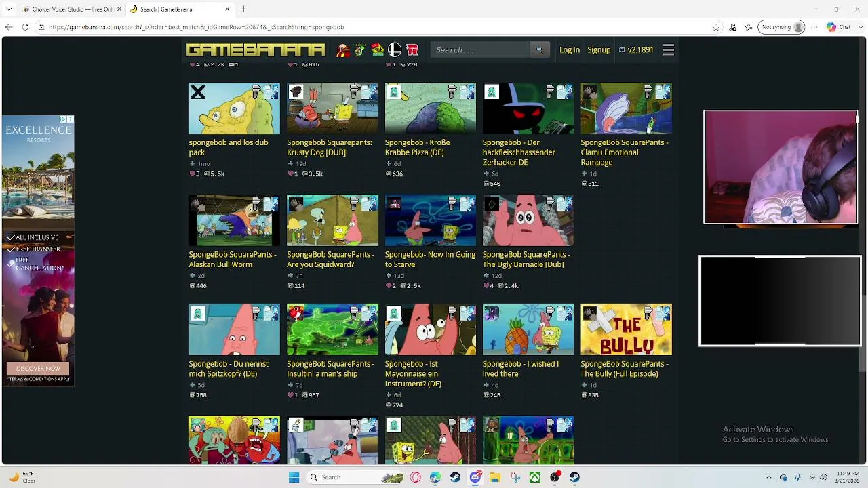Open the hamburger menu on GameBanana

[669, 49]
